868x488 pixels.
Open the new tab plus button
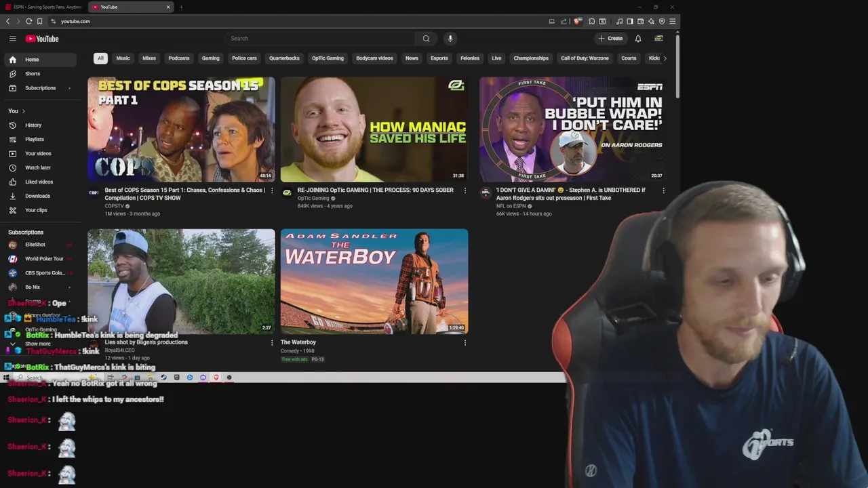pyautogui.click(x=181, y=7)
